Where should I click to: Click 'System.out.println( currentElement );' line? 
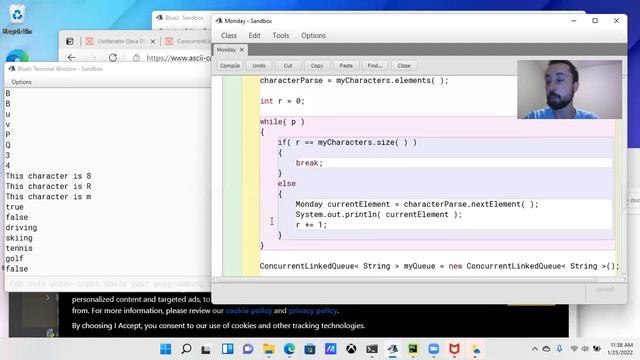[x=378, y=215]
